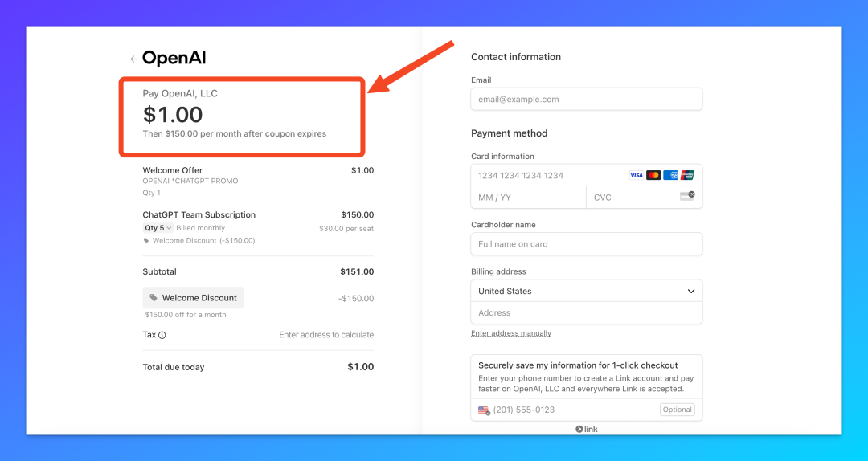Image resolution: width=868 pixels, height=461 pixels.
Task: Click the CVC card hint icon
Action: [x=687, y=196]
